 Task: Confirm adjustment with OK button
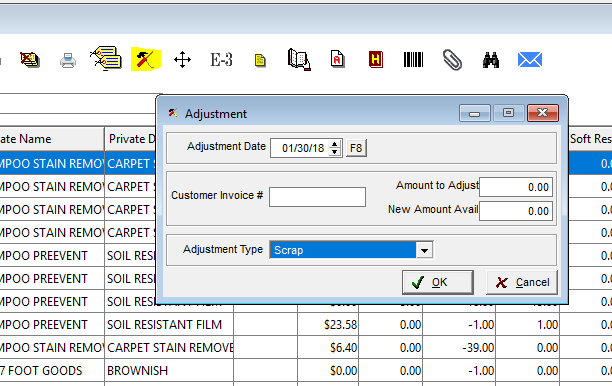438,282
